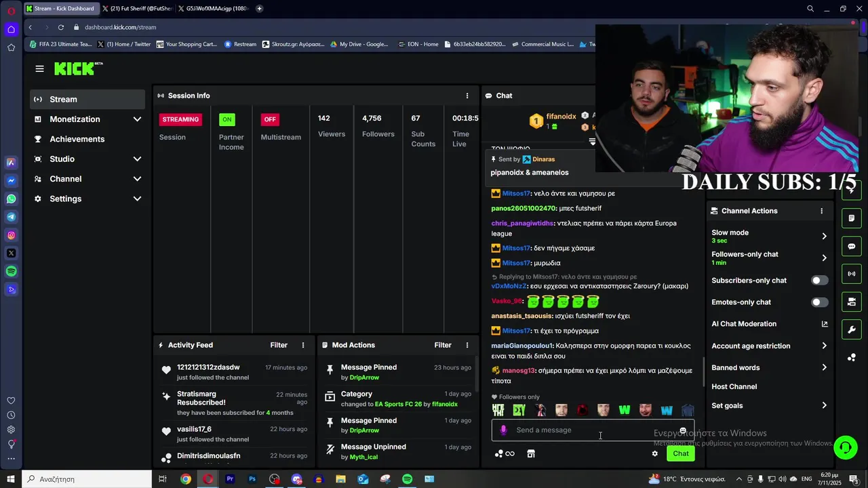
Task: Open the emoji picker in message box
Action: [683, 430]
